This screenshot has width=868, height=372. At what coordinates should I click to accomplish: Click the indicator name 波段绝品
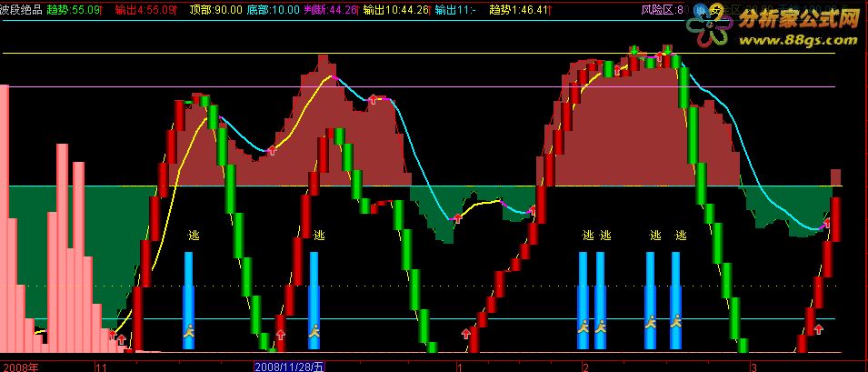(21, 9)
